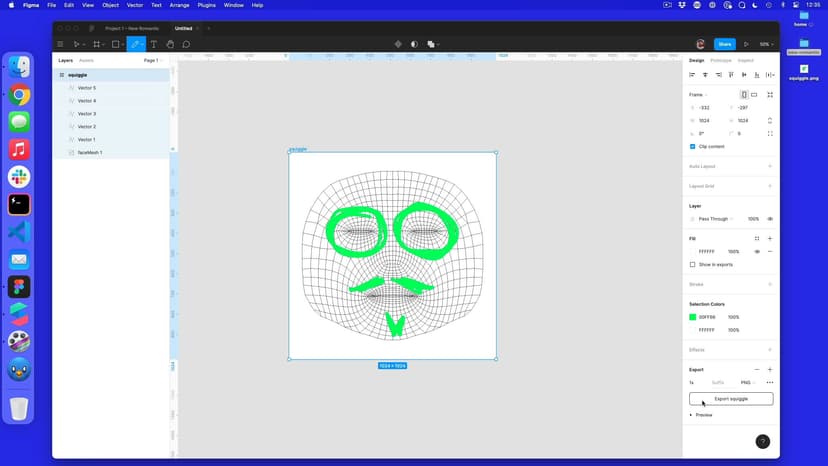Add Layout Grid with plus

(770, 186)
